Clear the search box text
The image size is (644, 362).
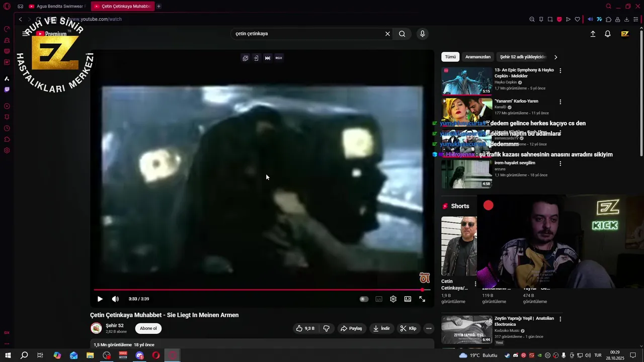tap(387, 34)
